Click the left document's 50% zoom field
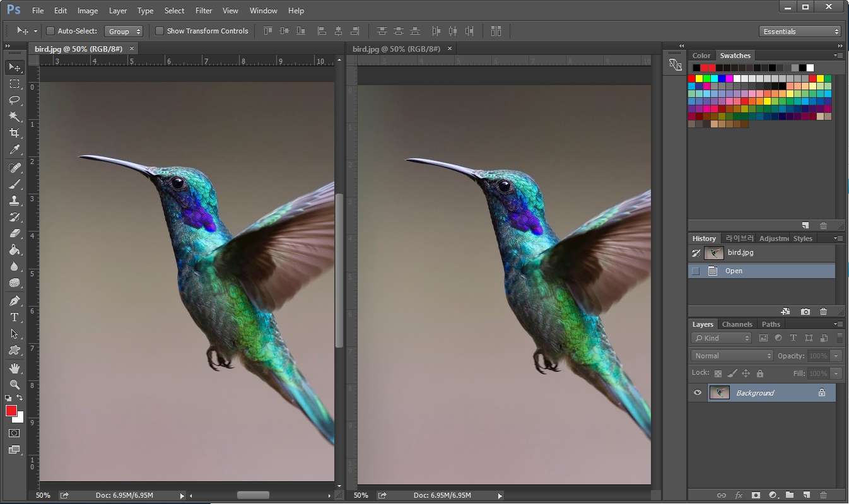The height and width of the screenshot is (504, 849). (43, 495)
